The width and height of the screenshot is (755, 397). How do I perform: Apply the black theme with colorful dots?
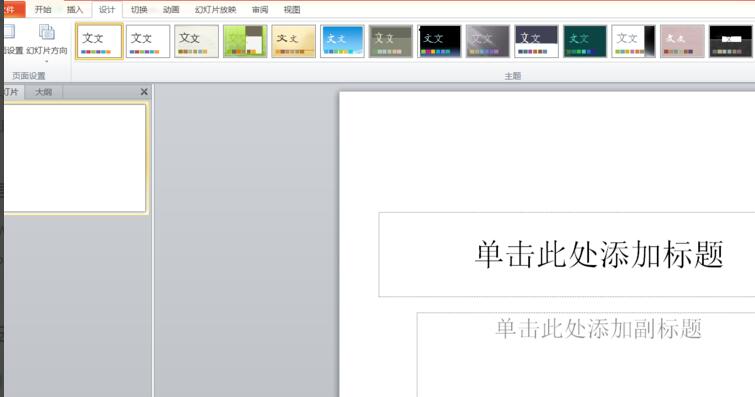[439, 41]
